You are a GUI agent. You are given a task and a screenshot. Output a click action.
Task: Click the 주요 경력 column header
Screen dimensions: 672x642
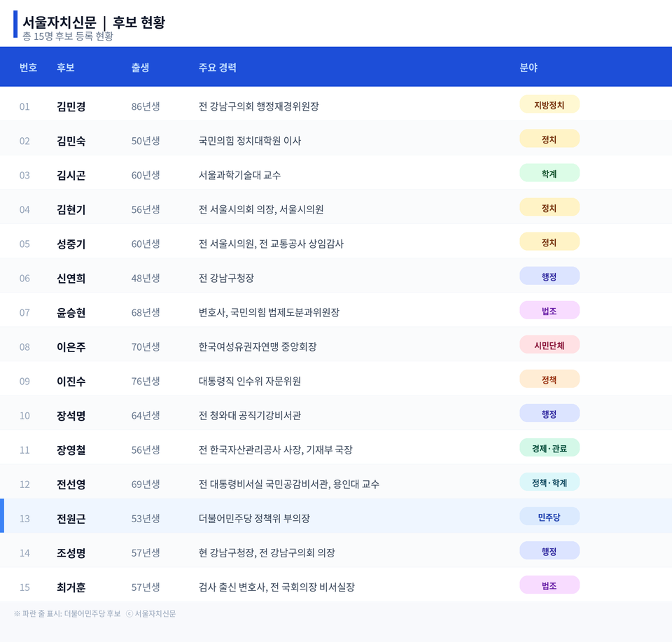pyautogui.click(x=217, y=67)
